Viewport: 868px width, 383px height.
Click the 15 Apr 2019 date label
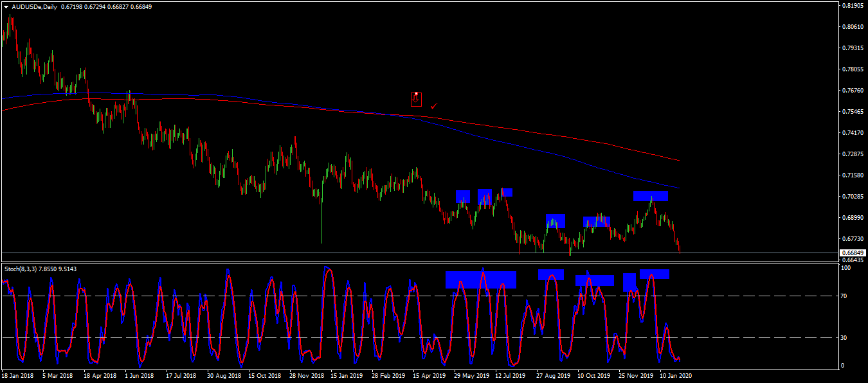[429, 375]
